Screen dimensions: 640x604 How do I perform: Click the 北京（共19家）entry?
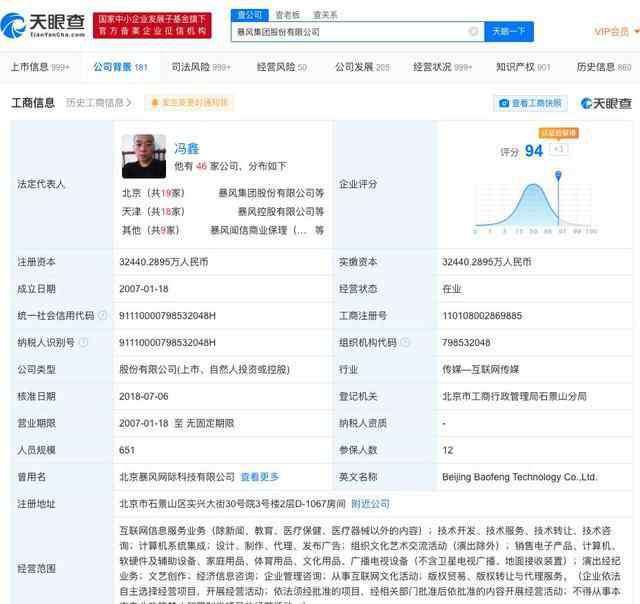[x=153, y=193]
